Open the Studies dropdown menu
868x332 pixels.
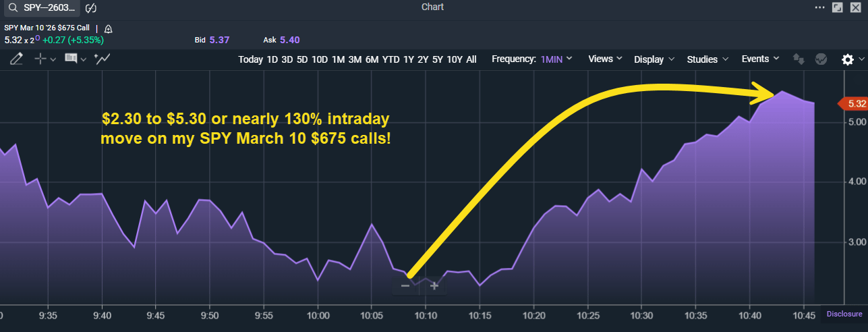pyautogui.click(x=707, y=59)
